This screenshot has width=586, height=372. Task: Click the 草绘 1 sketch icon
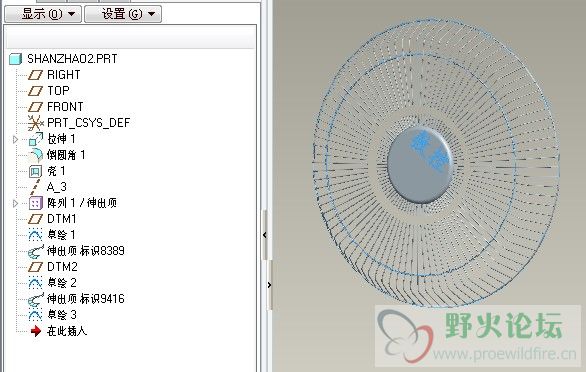[x=36, y=234]
